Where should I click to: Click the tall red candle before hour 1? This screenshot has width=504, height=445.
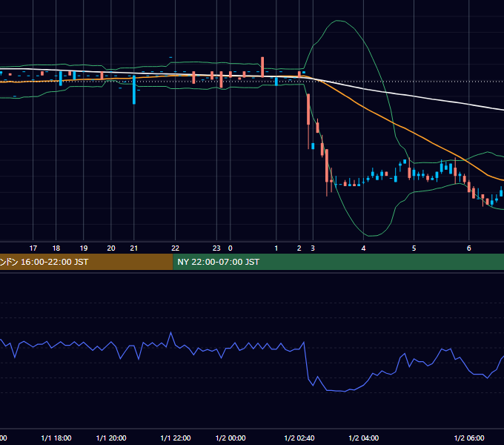(262, 67)
